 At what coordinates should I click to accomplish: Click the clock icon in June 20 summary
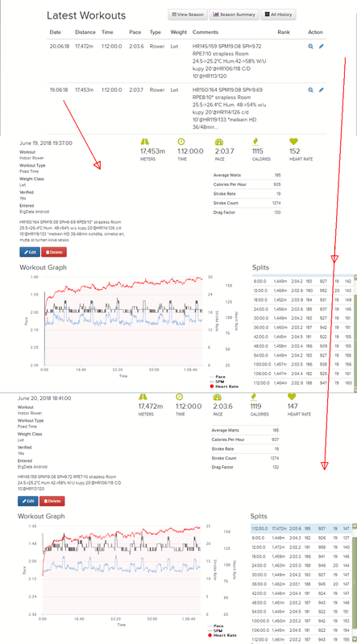180,396
